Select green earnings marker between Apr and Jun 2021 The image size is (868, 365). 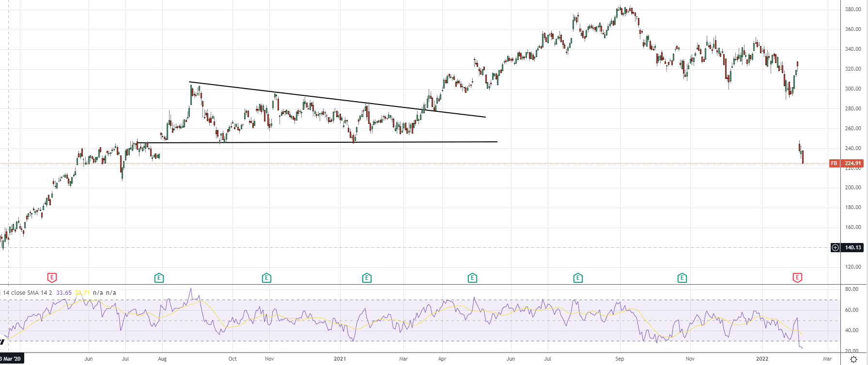(x=472, y=278)
